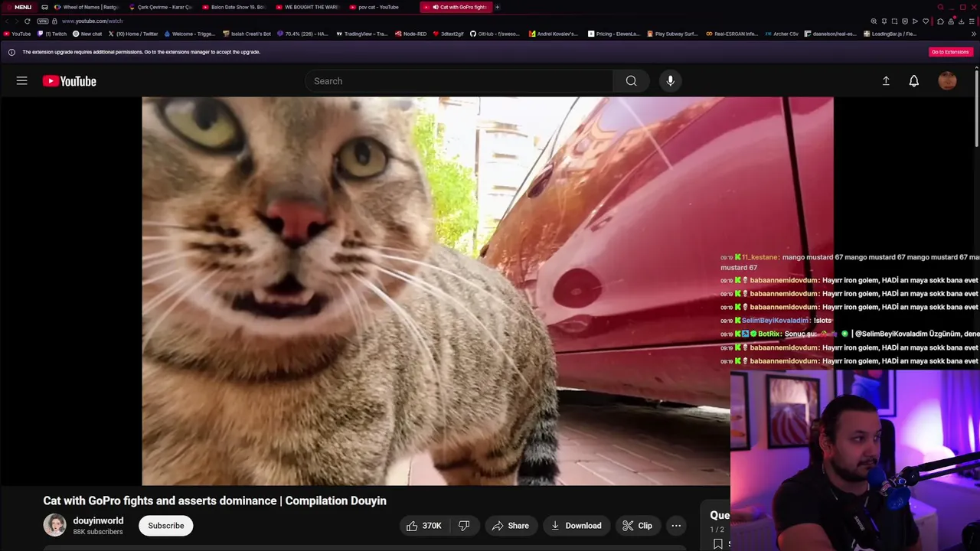Switch to the WE BOUGHT THE WAR tab

click(306, 7)
